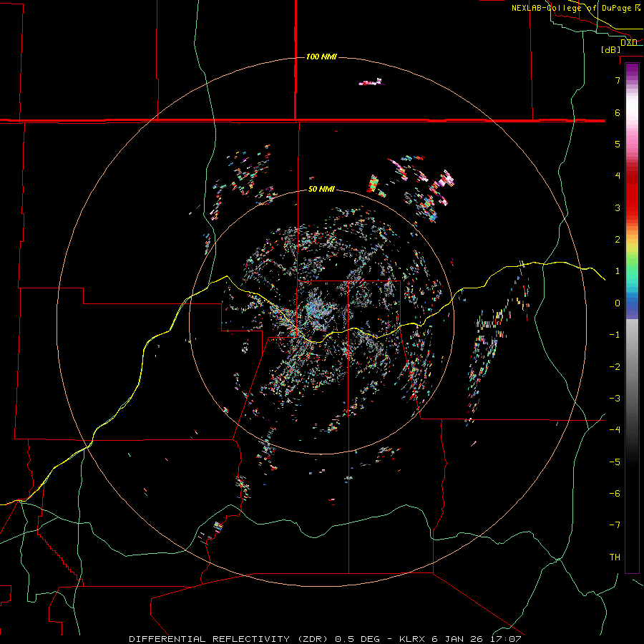Viewport: 644px width, 644px height.
Task: Click the ZDR product label above the [dB] unit
Action: point(629,42)
